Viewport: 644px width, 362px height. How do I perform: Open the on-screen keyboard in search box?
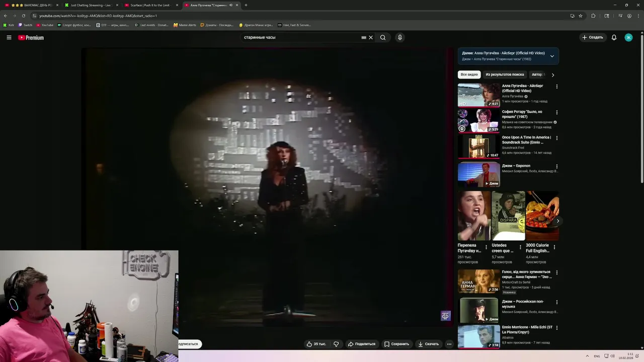[x=364, y=37]
